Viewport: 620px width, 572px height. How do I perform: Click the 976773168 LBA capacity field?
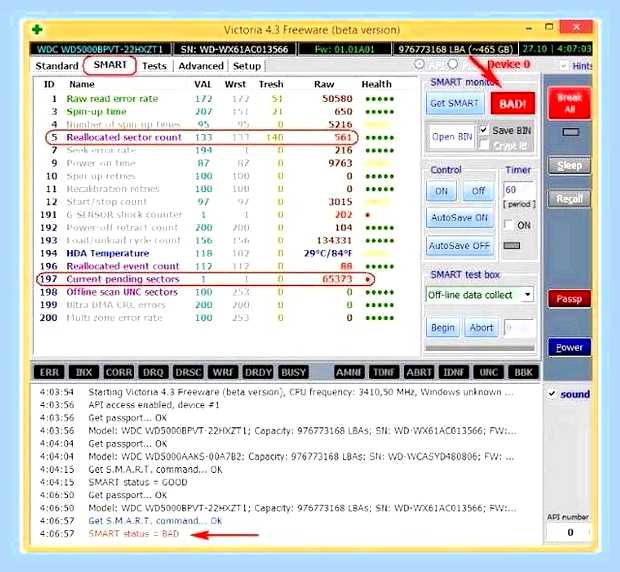pos(455,49)
